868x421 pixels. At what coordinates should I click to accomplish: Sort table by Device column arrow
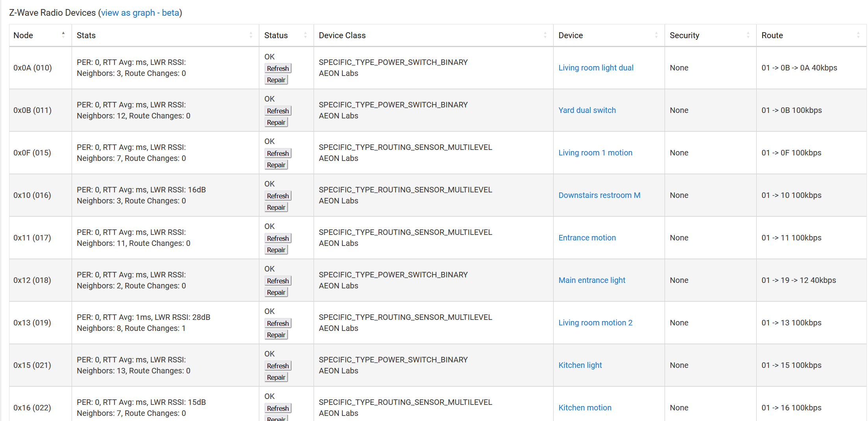coord(656,35)
